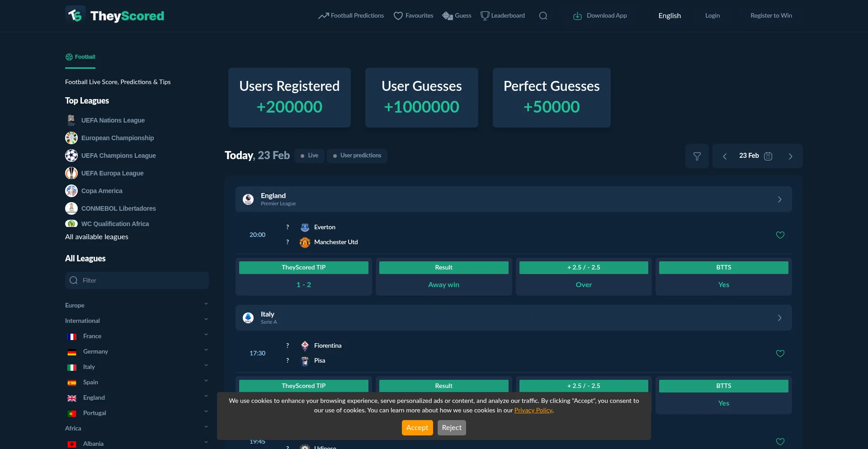This screenshot has height=449, width=868.
Task: Click the WC Qualification Africa icon
Action: (x=71, y=223)
